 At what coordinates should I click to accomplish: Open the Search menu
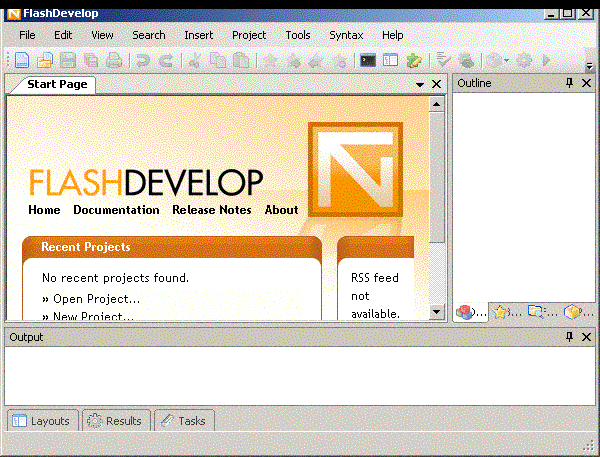tap(149, 35)
